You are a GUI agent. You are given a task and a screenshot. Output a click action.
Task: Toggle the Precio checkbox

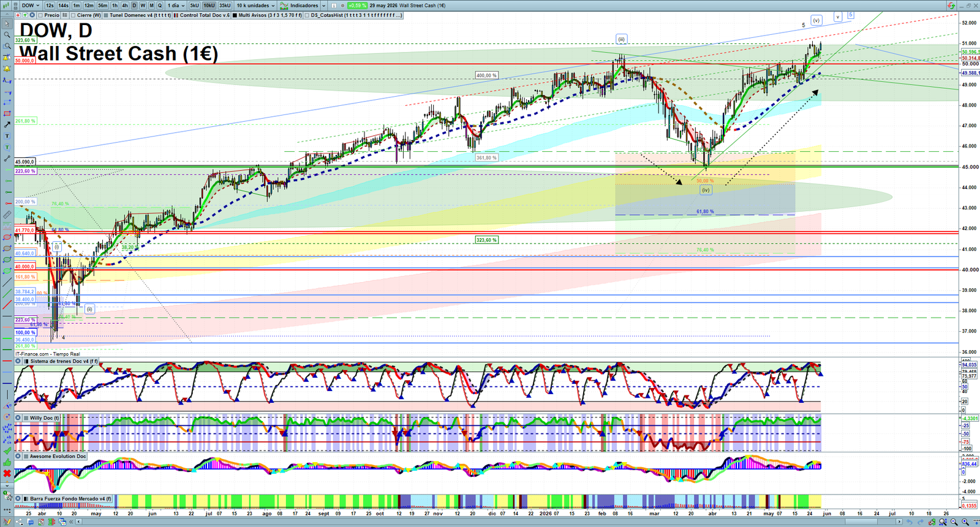[40, 15]
